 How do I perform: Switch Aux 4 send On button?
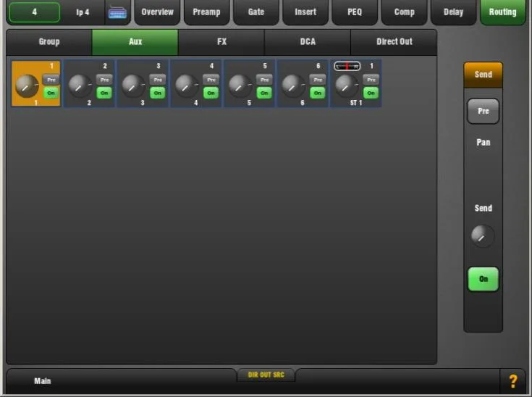(211, 93)
